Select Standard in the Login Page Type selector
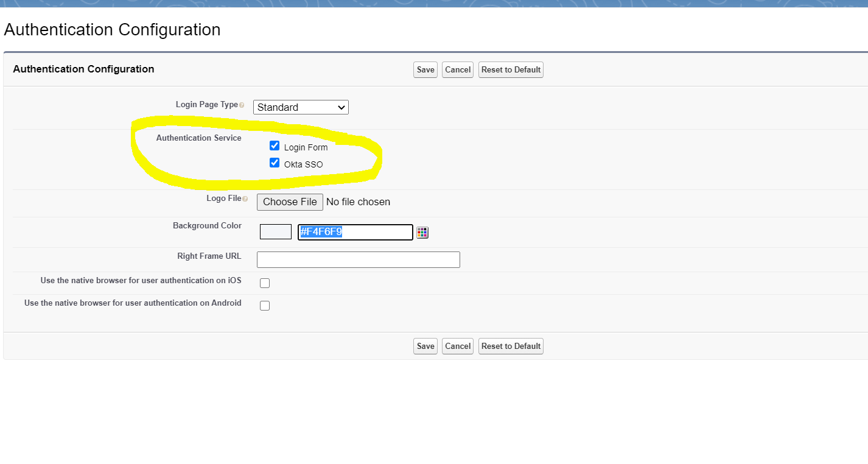The width and height of the screenshot is (868, 464). (301, 107)
